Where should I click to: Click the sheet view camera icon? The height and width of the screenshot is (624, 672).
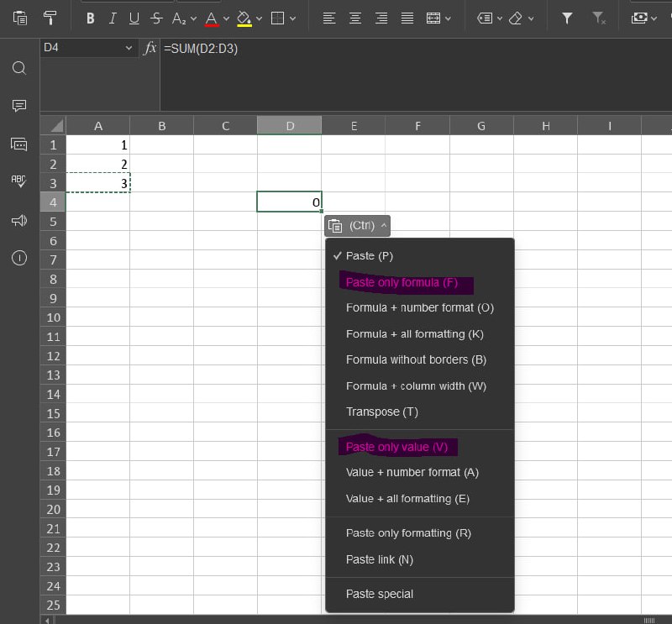pyautogui.click(x=639, y=18)
